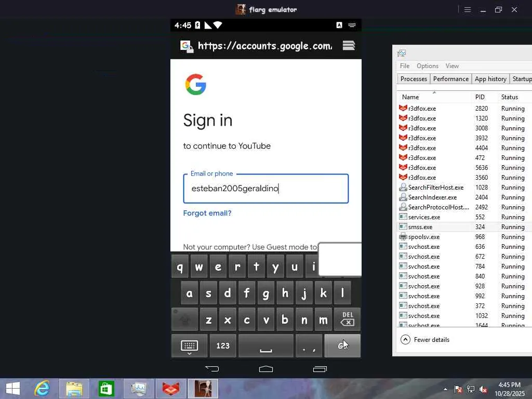Screen dimensions: 532x399
Task: Tap the period comma key
Action: (309, 346)
